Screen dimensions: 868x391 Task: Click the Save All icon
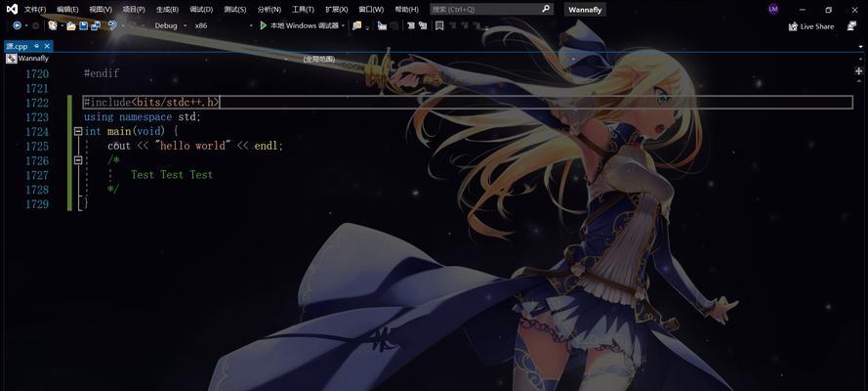click(x=96, y=26)
